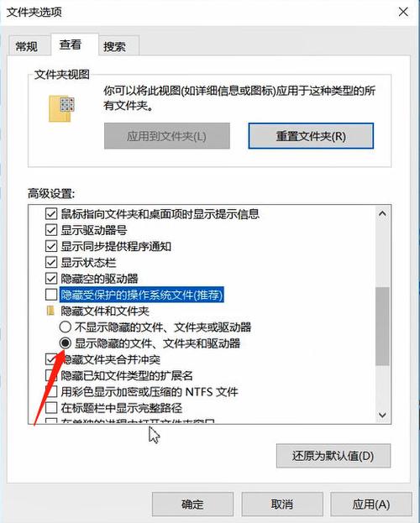Toggle 显示状态栏 checkbox
Image resolution: width=420 pixels, height=523 pixels.
(51, 262)
